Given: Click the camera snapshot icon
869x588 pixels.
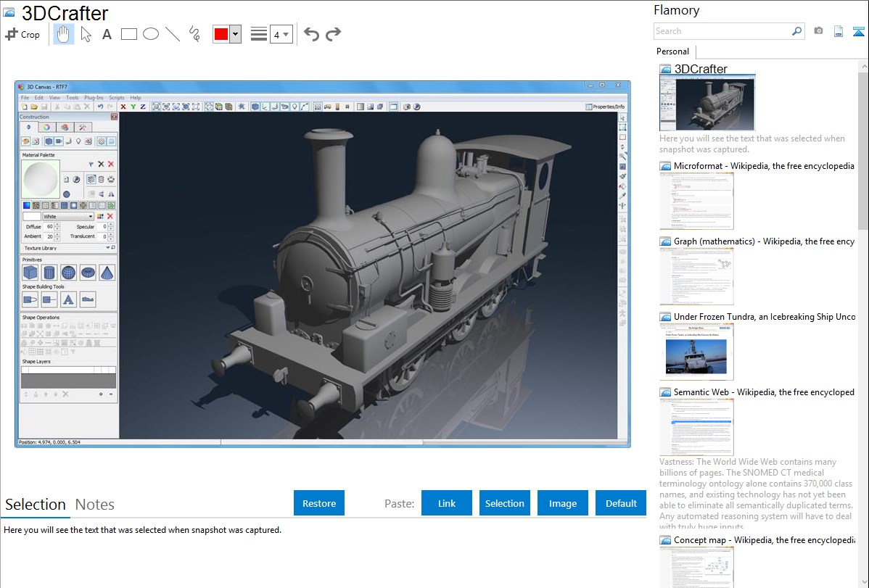Looking at the screenshot, I should pyautogui.click(x=818, y=31).
